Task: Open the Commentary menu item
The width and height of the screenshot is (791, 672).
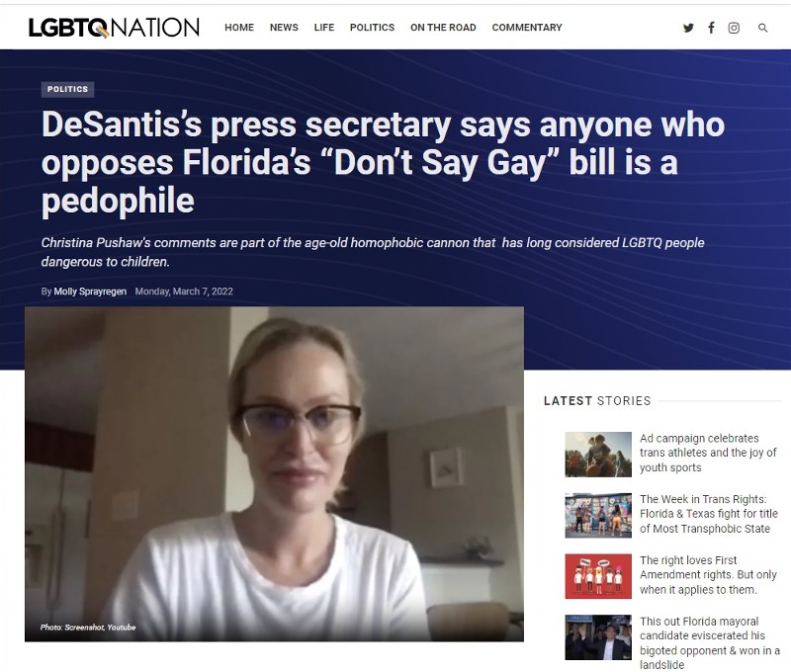Action: [x=527, y=28]
